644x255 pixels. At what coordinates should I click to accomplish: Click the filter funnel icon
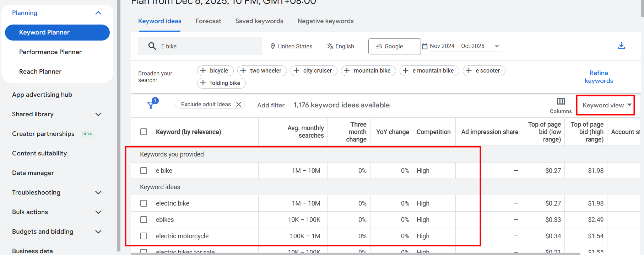[x=151, y=105]
